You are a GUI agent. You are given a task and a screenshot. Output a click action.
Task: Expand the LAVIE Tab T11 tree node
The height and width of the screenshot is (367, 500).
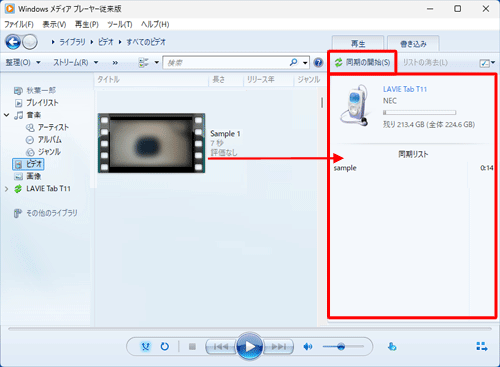coord(6,189)
